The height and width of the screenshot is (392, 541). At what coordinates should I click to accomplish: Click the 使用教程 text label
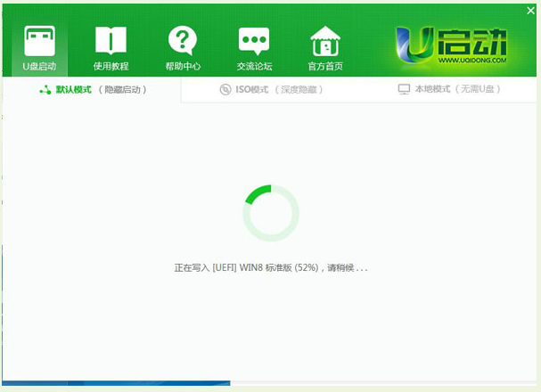(111, 67)
